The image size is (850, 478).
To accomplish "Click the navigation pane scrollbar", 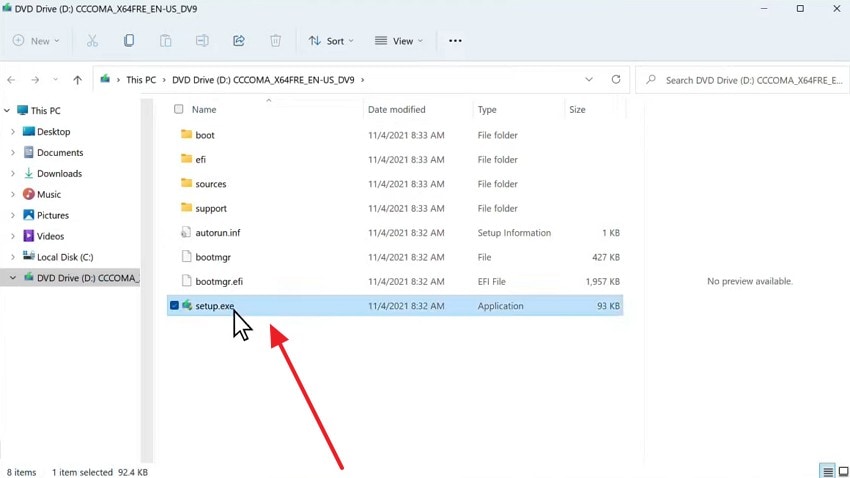I will click(x=147, y=280).
